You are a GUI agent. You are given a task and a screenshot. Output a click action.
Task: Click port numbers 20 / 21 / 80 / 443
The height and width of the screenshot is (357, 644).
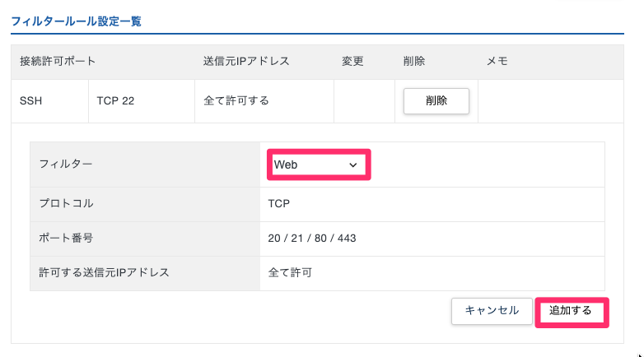coord(312,238)
